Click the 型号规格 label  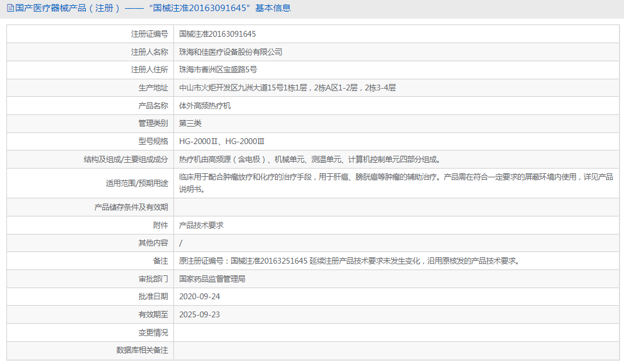[153, 141]
